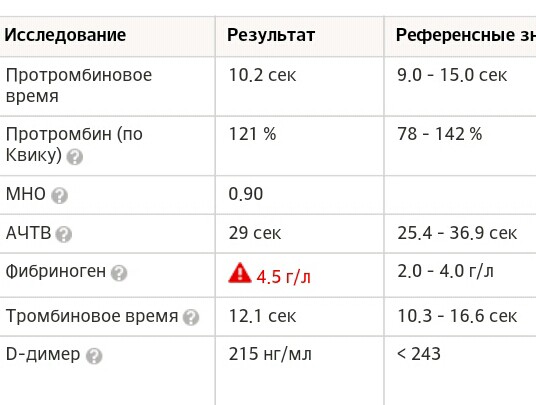Click the 215 нг/мл D-dimer result
536x405 pixels.
click(x=270, y=354)
